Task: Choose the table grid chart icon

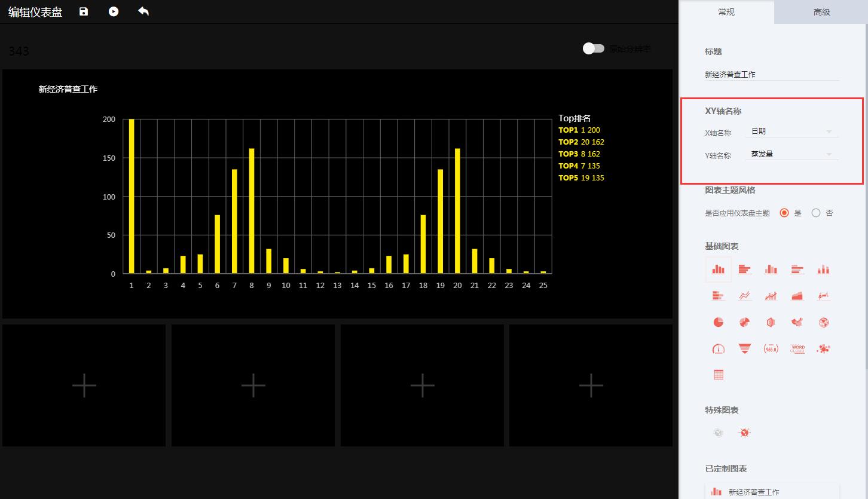Action: [x=719, y=375]
